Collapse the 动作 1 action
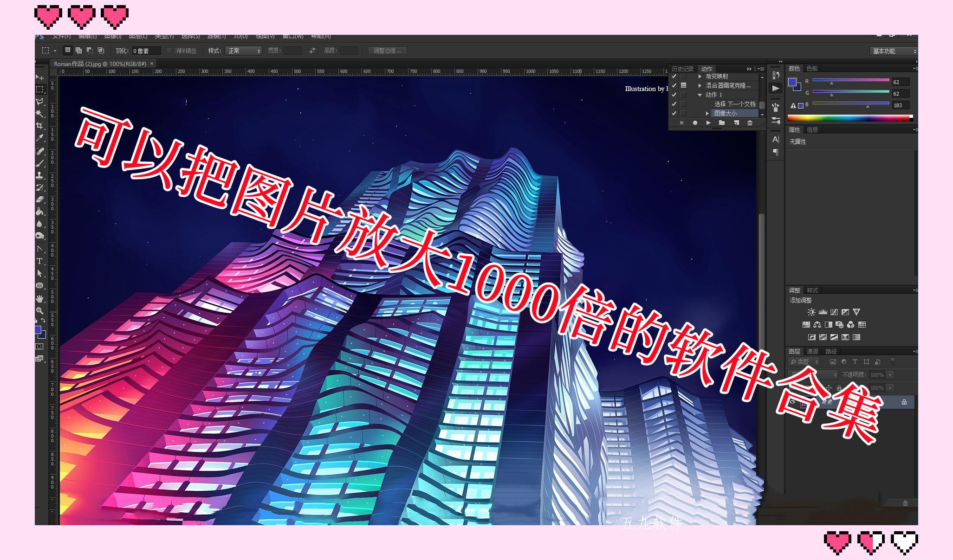 click(700, 95)
